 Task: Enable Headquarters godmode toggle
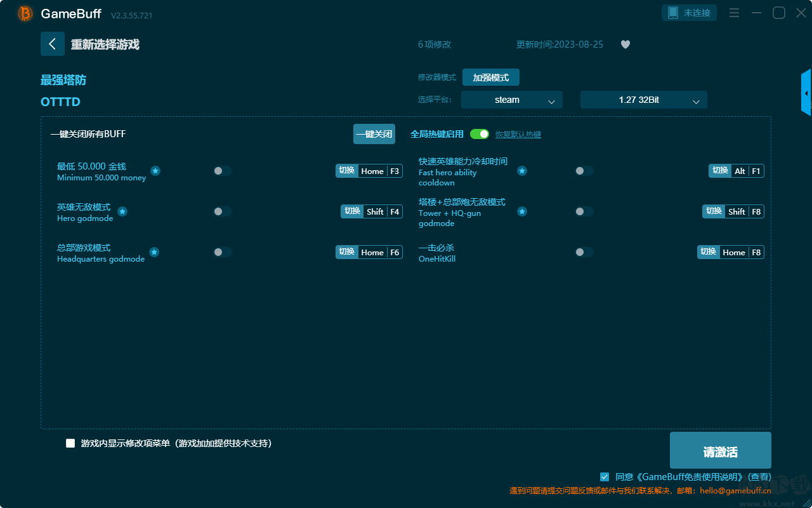point(223,252)
